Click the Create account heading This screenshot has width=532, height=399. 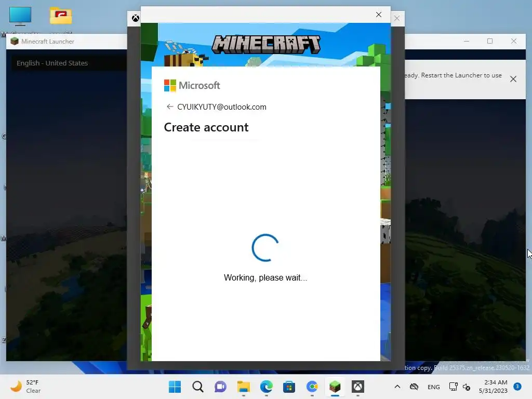tap(206, 127)
